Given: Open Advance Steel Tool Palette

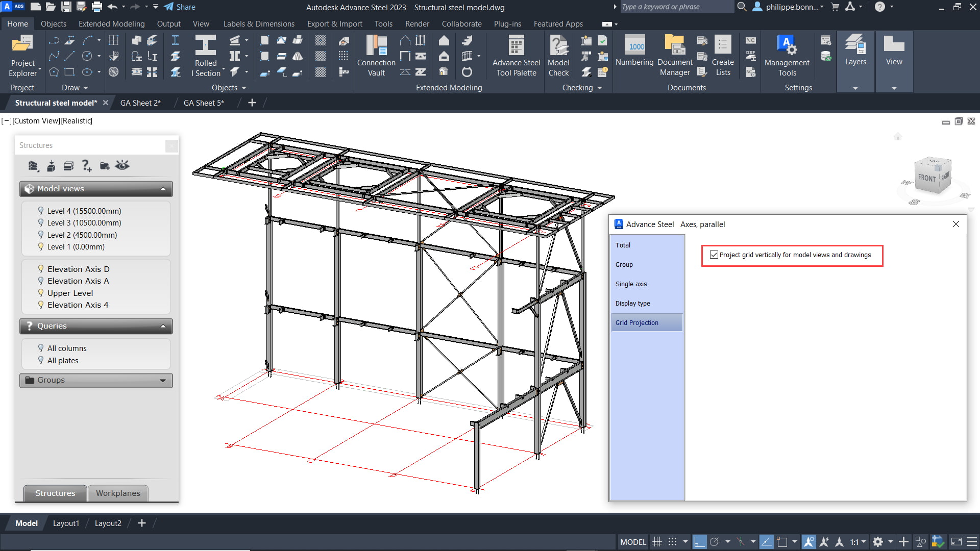Looking at the screenshot, I should click(x=516, y=56).
